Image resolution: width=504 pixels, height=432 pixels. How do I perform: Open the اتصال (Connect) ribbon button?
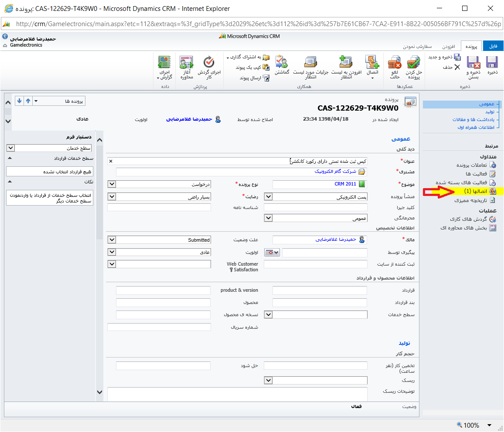[372, 67]
